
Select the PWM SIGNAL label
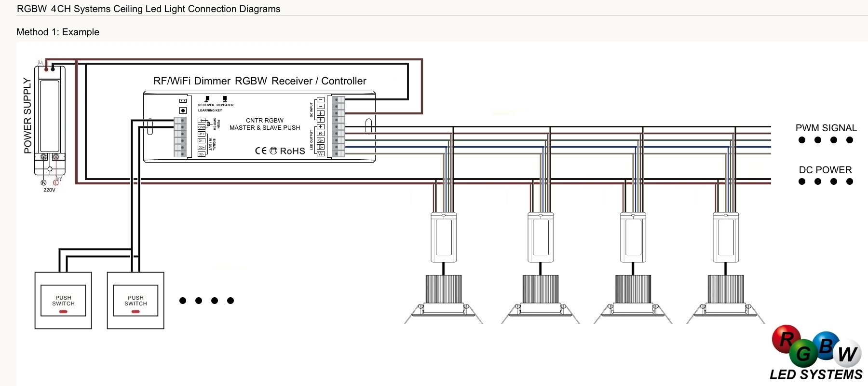pyautogui.click(x=826, y=128)
